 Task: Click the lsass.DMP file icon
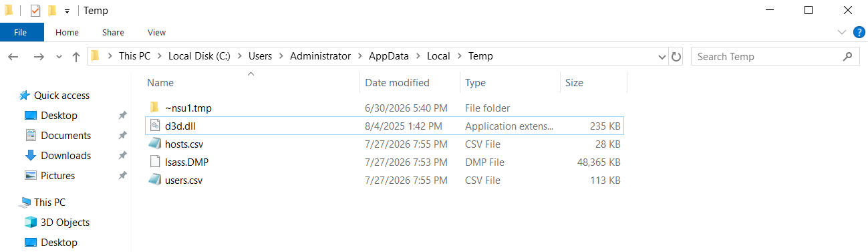click(x=154, y=162)
